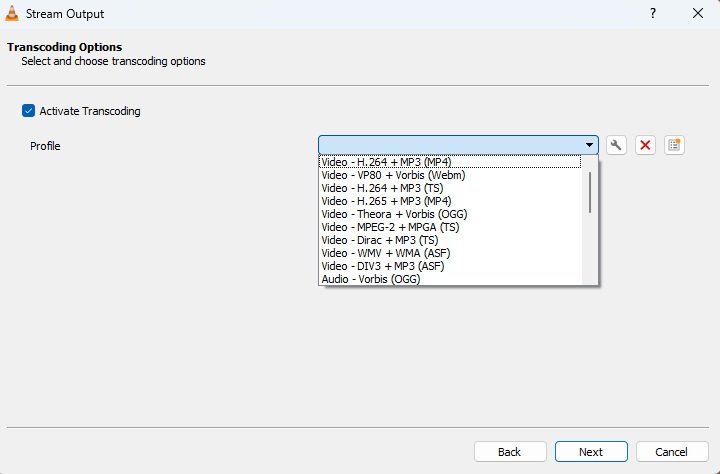
Task: Click the wrench icon to edit the profile
Action: tap(617, 145)
